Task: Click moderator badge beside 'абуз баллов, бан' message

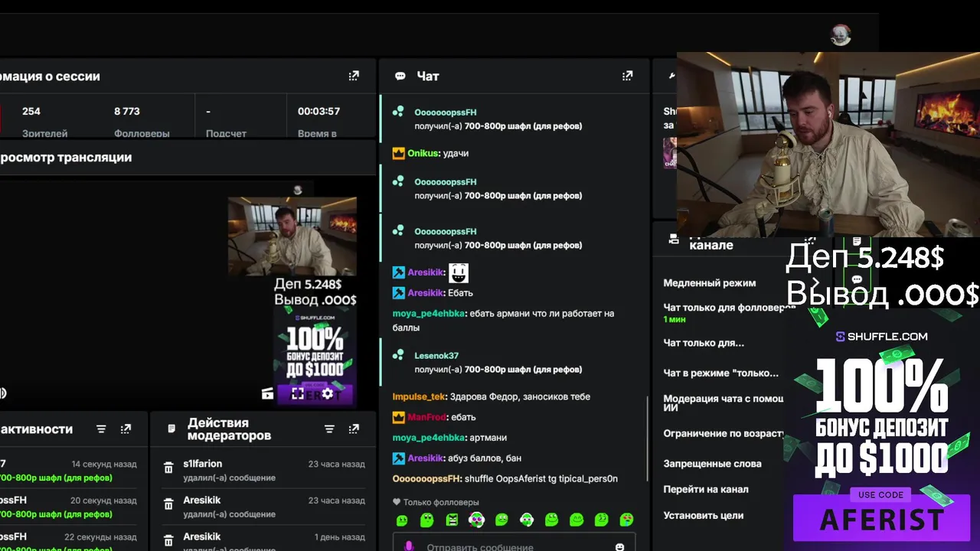Action: [x=398, y=458]
